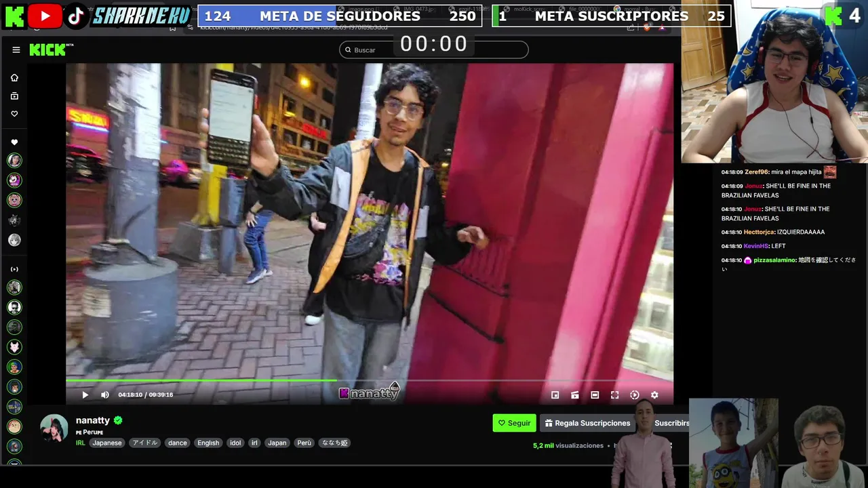Click the magnifier icon in the search box

(348, 49)
